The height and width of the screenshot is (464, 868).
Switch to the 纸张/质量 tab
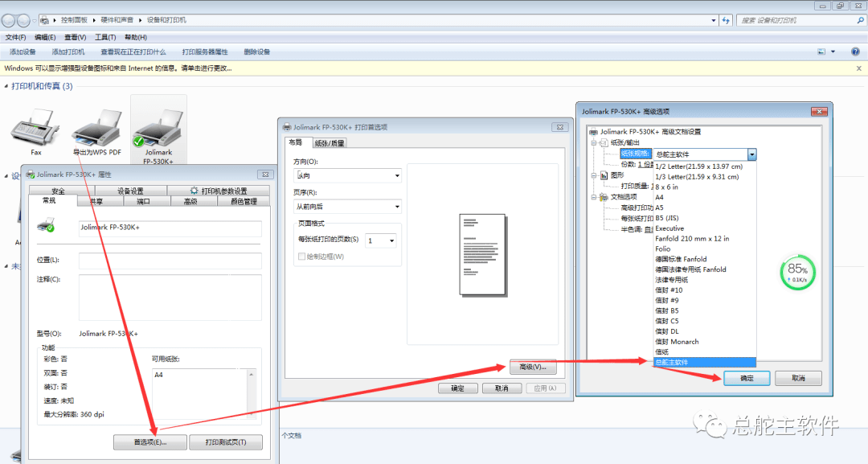click(x=330, y=143)
